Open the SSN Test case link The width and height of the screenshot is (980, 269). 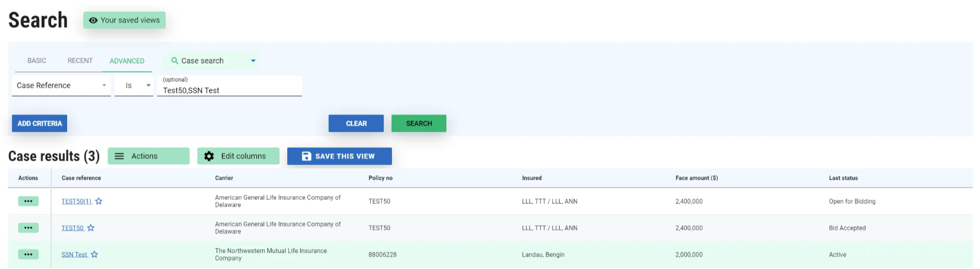click(74, 255)
